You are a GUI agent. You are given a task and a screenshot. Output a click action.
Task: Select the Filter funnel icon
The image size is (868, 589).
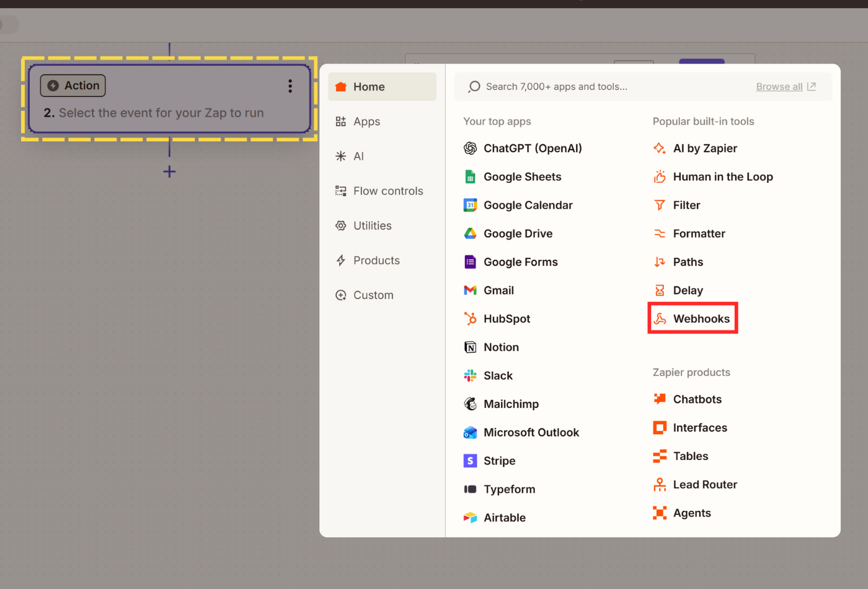pos(660,205)
